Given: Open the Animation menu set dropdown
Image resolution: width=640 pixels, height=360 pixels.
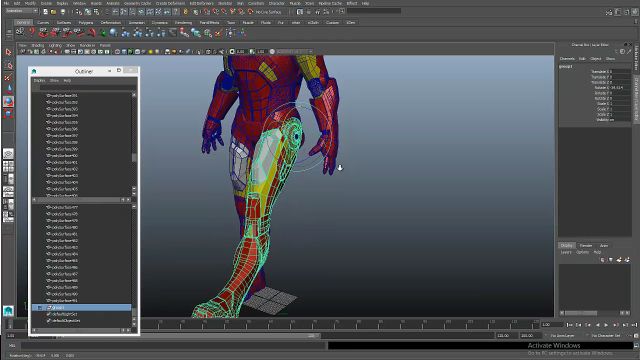Looking at the screenshot, I should [x=22, y=11].
